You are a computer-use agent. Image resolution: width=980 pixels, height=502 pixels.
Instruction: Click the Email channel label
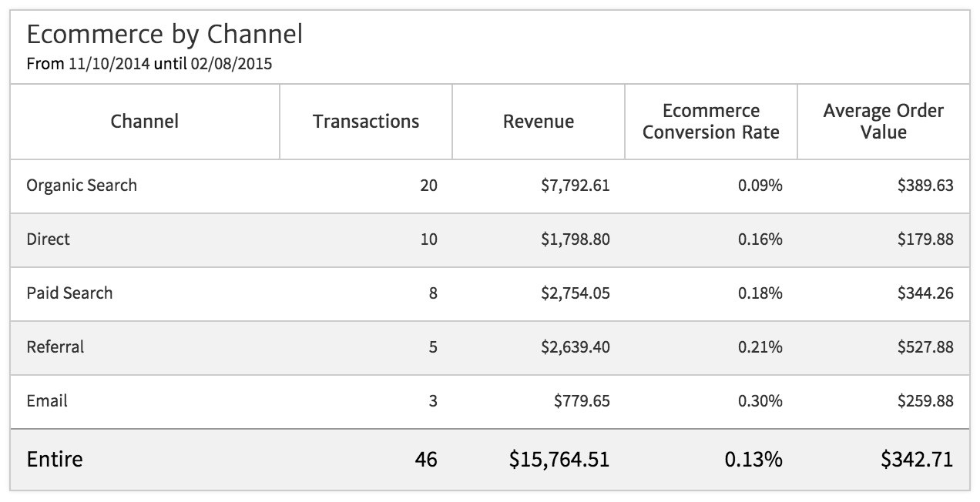[47, 401]
